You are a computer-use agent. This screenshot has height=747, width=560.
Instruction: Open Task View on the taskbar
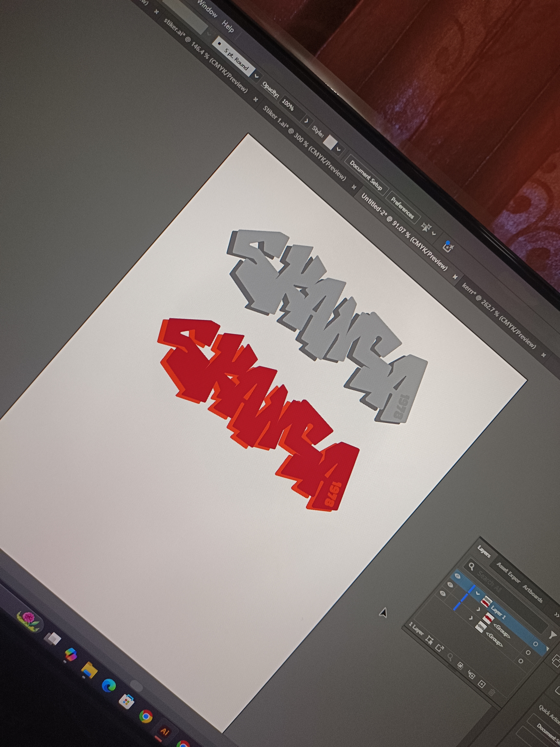point(53,638)
